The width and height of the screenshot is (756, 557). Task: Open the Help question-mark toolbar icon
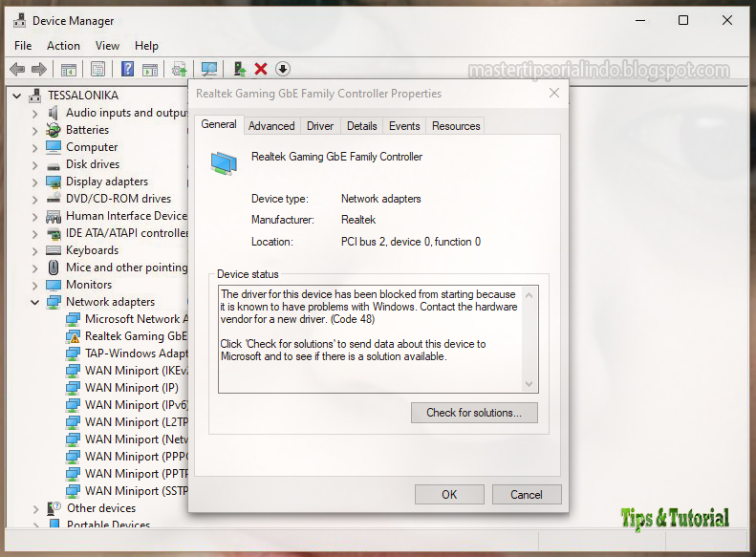click(127, 69)
